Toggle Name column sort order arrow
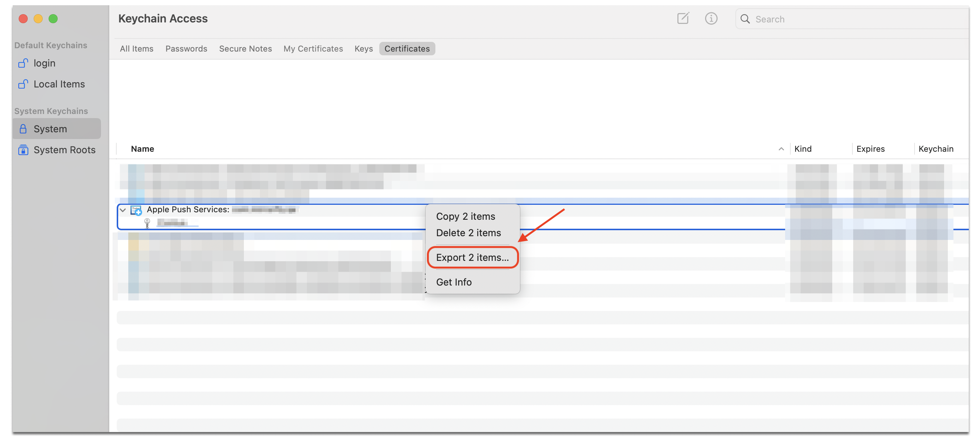Image resolution: width=980 pixels, height=438 pixels. point(781,149)
